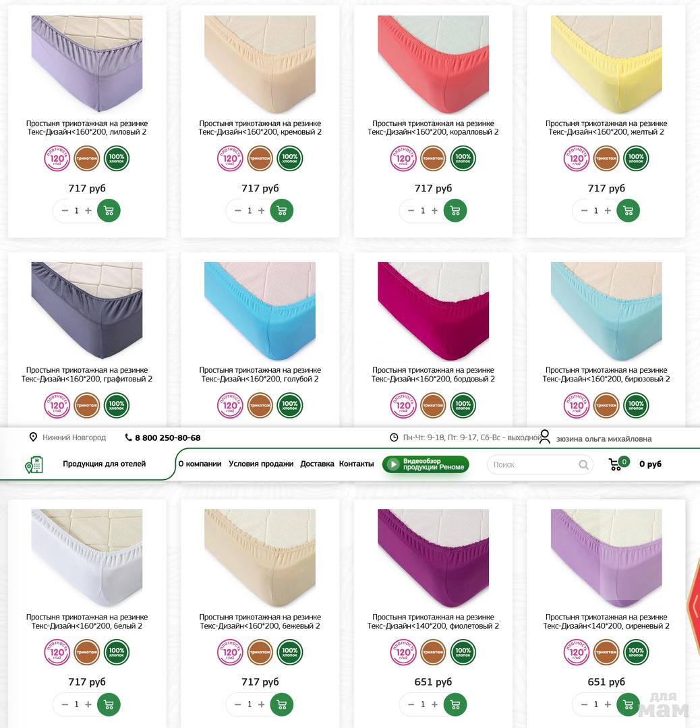The height and width of the screenshot is (728, 700).
Task: Open the Доставка menu item
Action: click(x=317, y=464)
